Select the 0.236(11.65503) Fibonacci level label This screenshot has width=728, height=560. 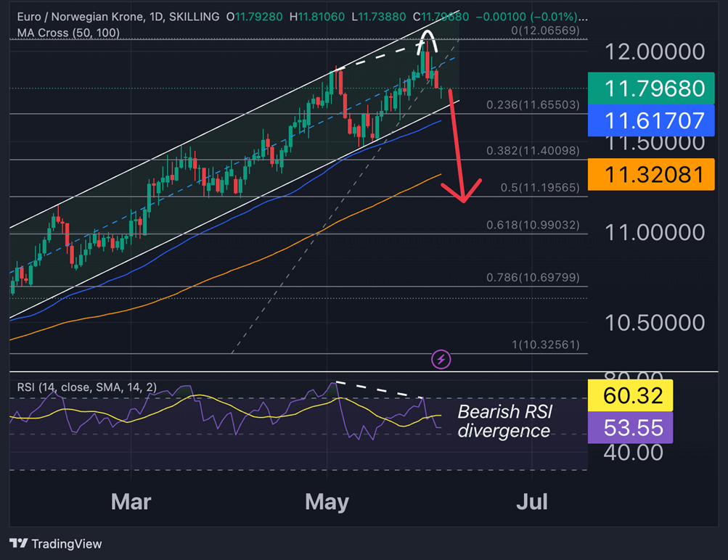click(533, 105)
